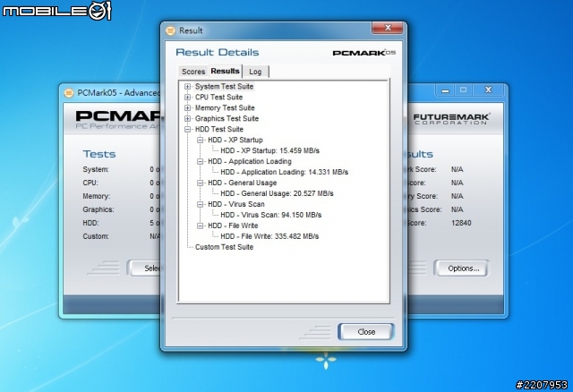Click the Tests heading in PCMark05 window
This screenshot has height=392, width=573.
coord(99,154)
